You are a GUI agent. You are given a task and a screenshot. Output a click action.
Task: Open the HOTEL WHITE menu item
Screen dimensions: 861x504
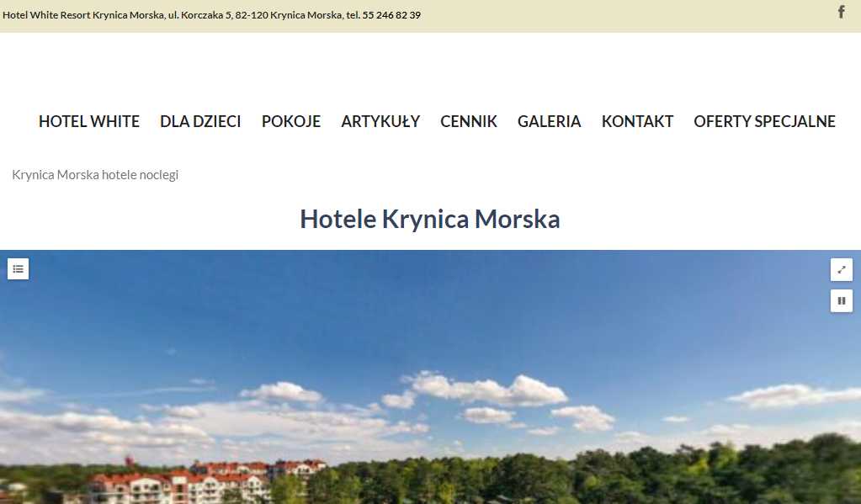[89, 121]
